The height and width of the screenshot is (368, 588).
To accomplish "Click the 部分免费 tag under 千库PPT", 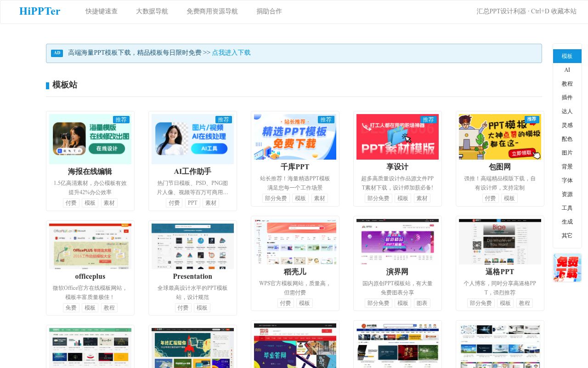I will pos(276,198).
